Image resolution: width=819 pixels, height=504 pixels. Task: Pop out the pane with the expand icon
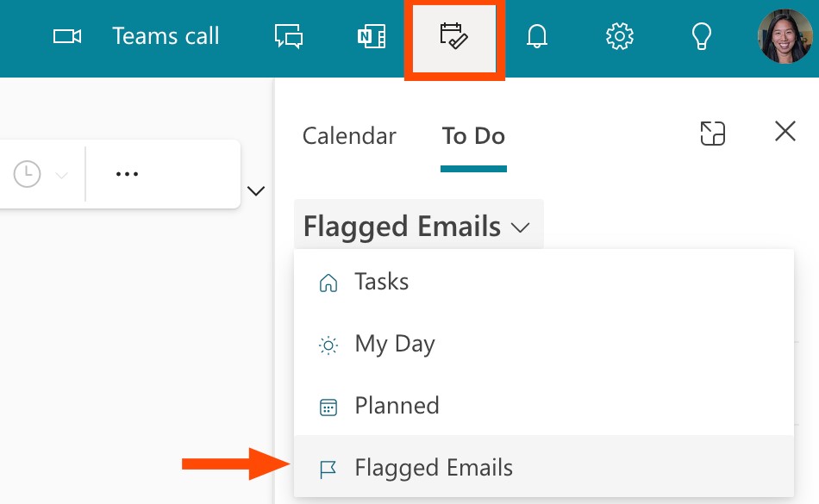tap(712, 133)
